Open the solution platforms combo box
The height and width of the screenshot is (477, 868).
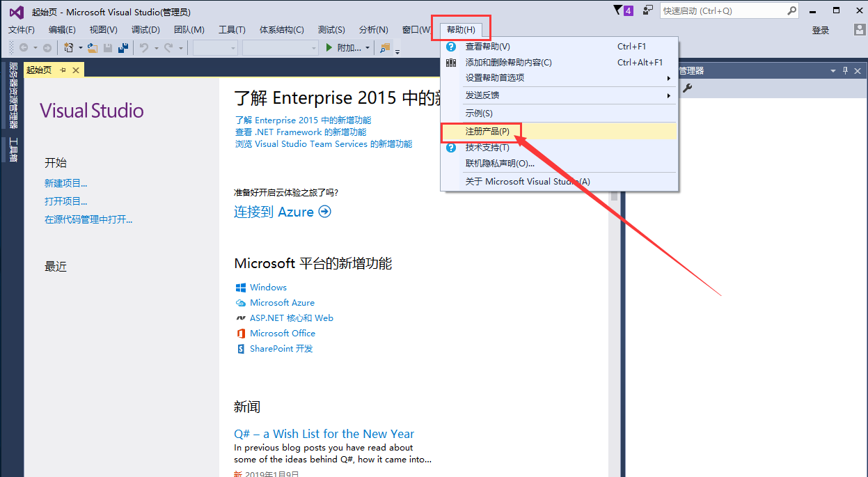click(281, 47)
